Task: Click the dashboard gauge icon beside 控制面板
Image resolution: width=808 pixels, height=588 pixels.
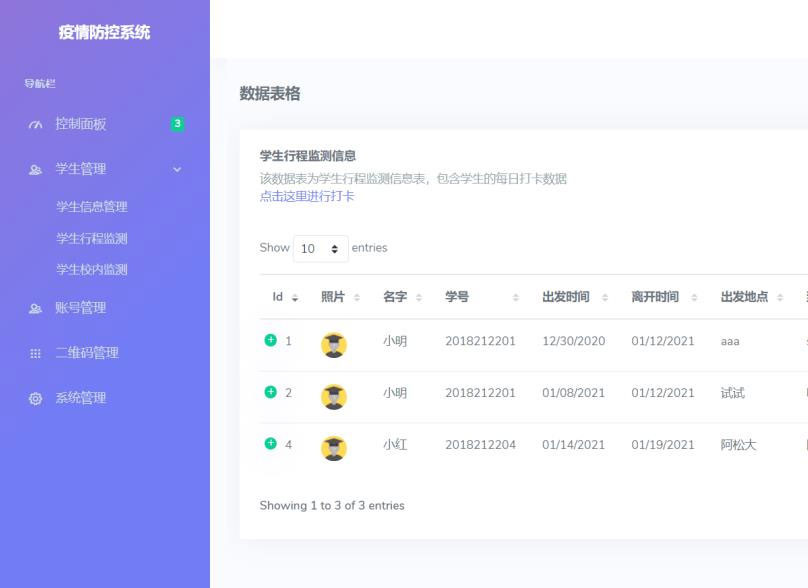Action: click(x=35, y=124)
